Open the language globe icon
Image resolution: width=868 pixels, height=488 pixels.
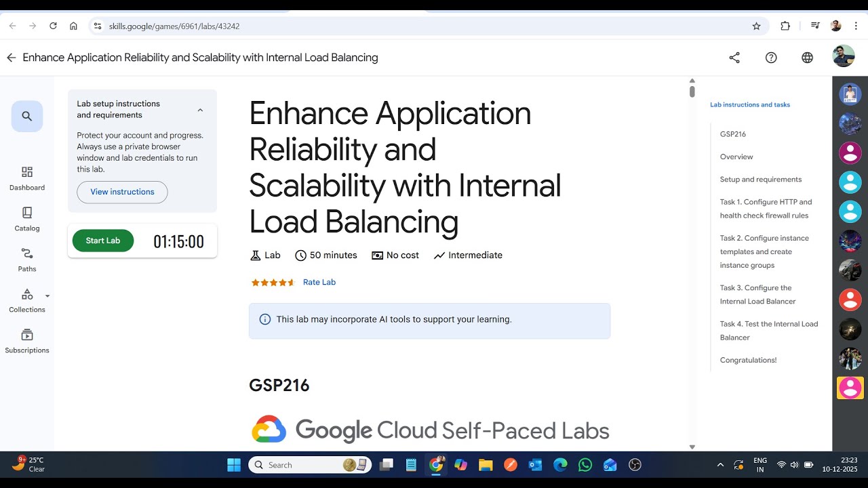tap(807, 58)
